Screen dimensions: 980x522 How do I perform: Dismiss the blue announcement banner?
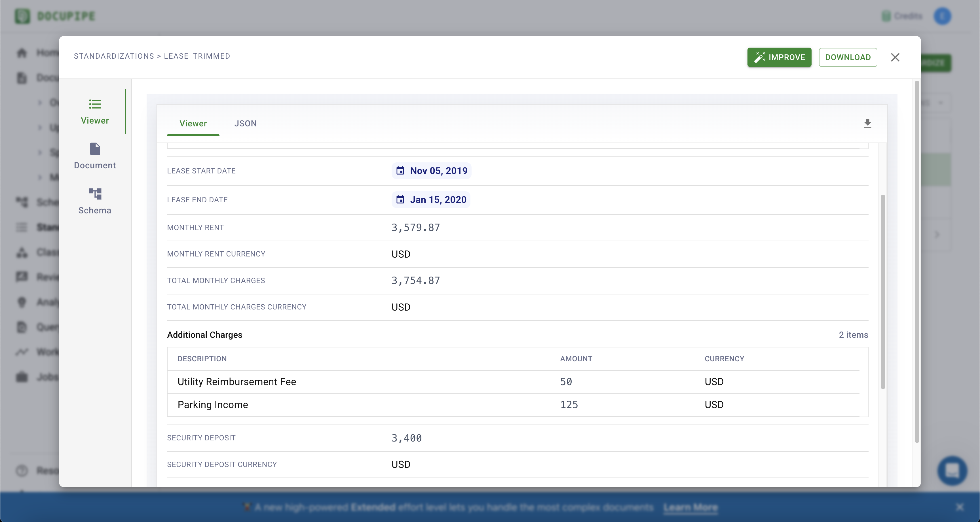[960, 507]
